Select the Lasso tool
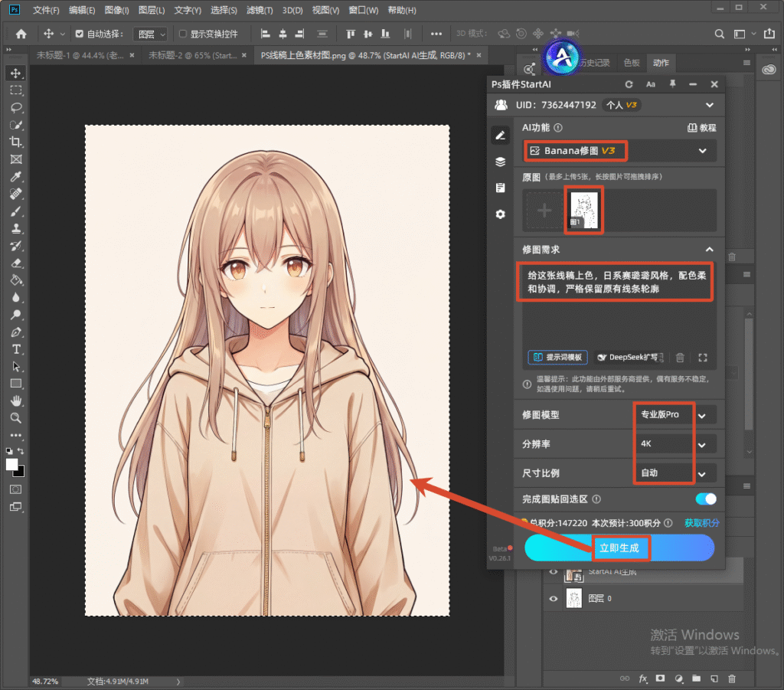Image resolution: width=784 pixels, height=690 pixels. [x=16, y=107]
